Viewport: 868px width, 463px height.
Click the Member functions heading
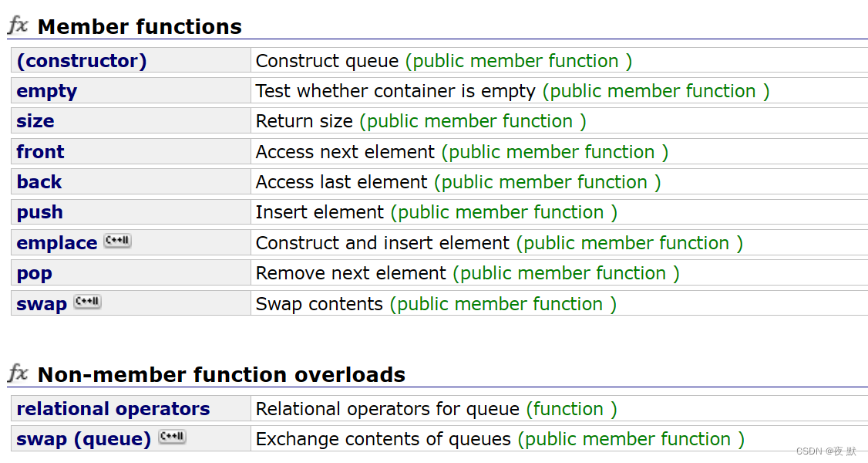pos(140,26)
